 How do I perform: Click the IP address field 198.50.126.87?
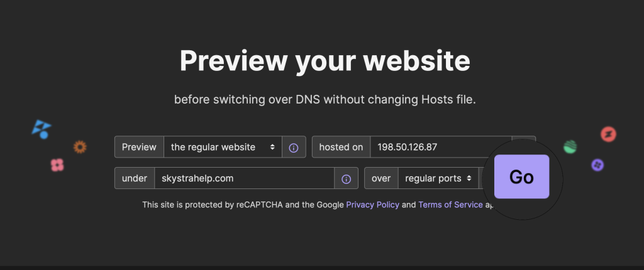click(x=440, y=147)
